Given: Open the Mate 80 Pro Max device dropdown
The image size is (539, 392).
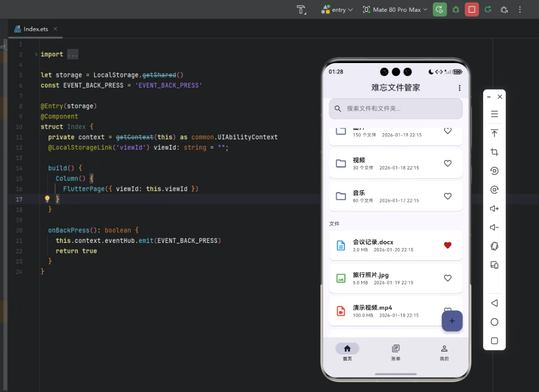Looking at the screenshot, I should pos(395,10).
